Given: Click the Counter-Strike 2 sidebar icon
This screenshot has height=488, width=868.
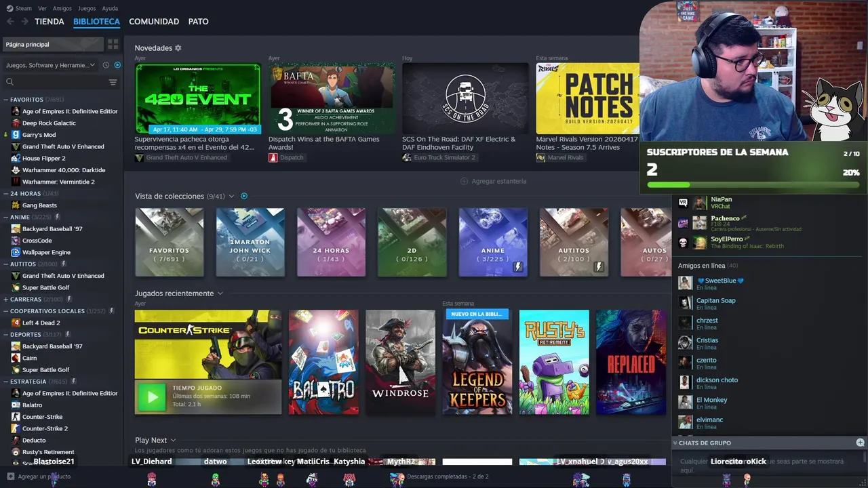Looking at the screenshot, I should pyautogui.click(x=16, y=428).
